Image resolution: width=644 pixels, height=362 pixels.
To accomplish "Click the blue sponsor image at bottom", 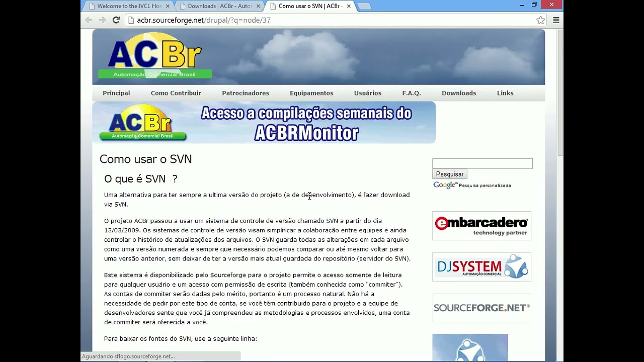I will pyautogui.click(x=470, y=347).
